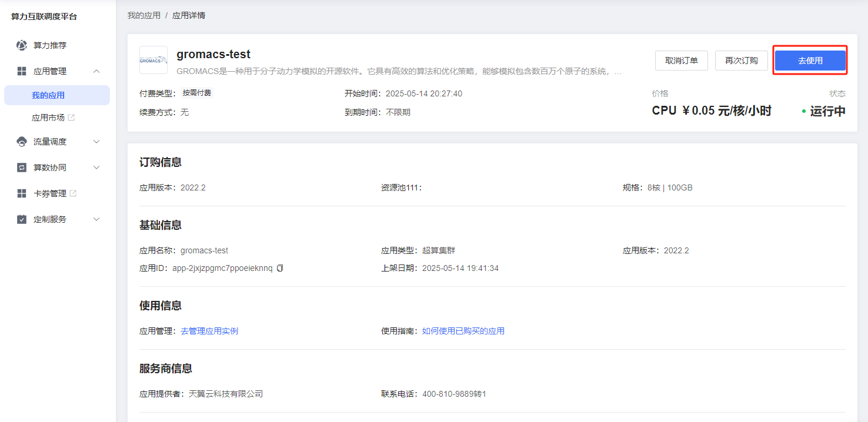
Task: Open the 如何使用已购买的应用 guide link
Action: [x=463, y=331]
